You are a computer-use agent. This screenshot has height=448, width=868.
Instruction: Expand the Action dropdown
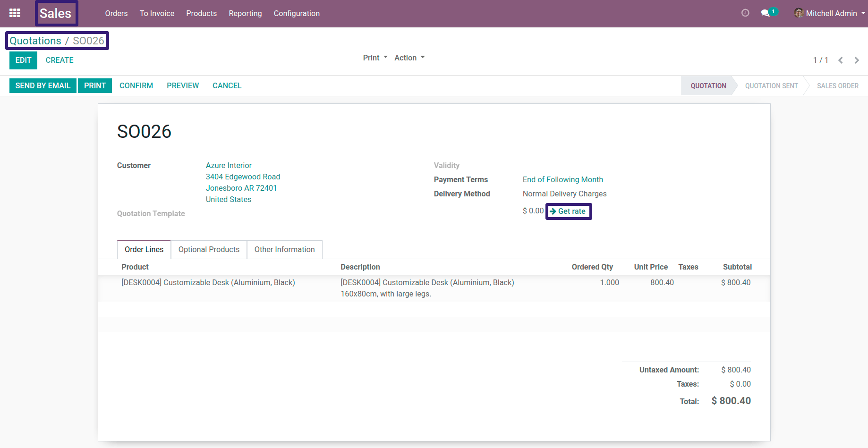410,58
